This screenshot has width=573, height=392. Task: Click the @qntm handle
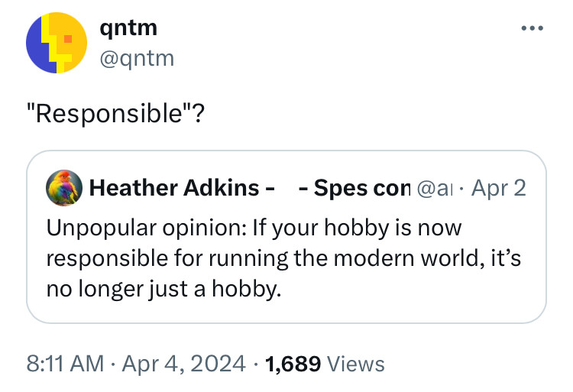tap(137, 57)
